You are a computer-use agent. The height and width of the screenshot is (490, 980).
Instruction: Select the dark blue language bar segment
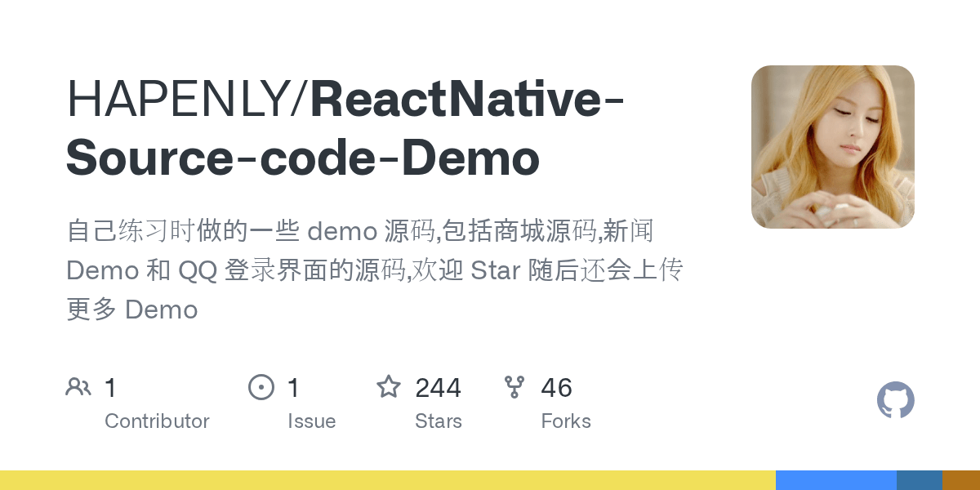920,480
